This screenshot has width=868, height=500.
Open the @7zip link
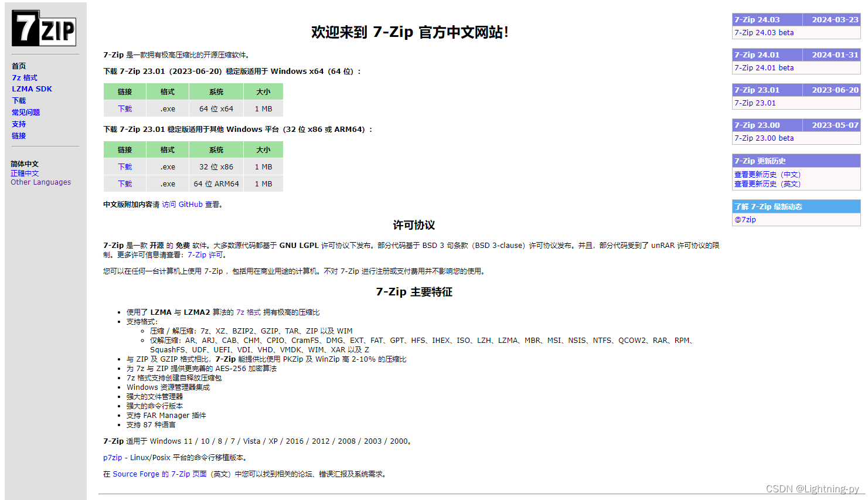745,220
